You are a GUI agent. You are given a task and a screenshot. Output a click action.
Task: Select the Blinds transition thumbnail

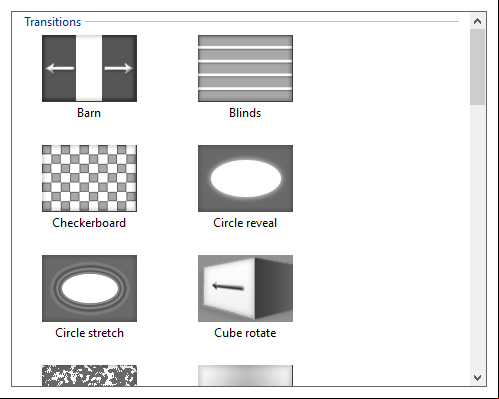245,68
